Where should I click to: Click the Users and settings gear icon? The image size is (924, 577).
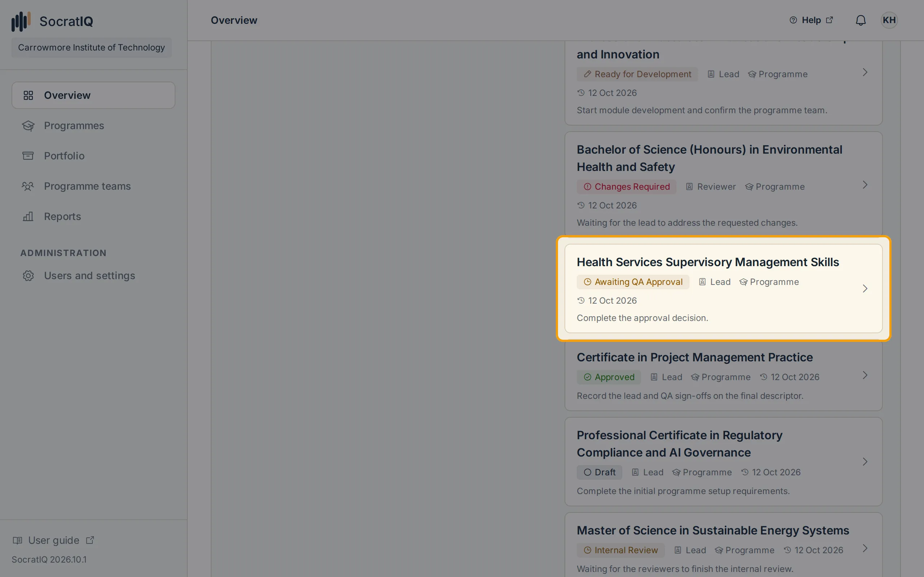pyautogui.click(x=28, y=276)
